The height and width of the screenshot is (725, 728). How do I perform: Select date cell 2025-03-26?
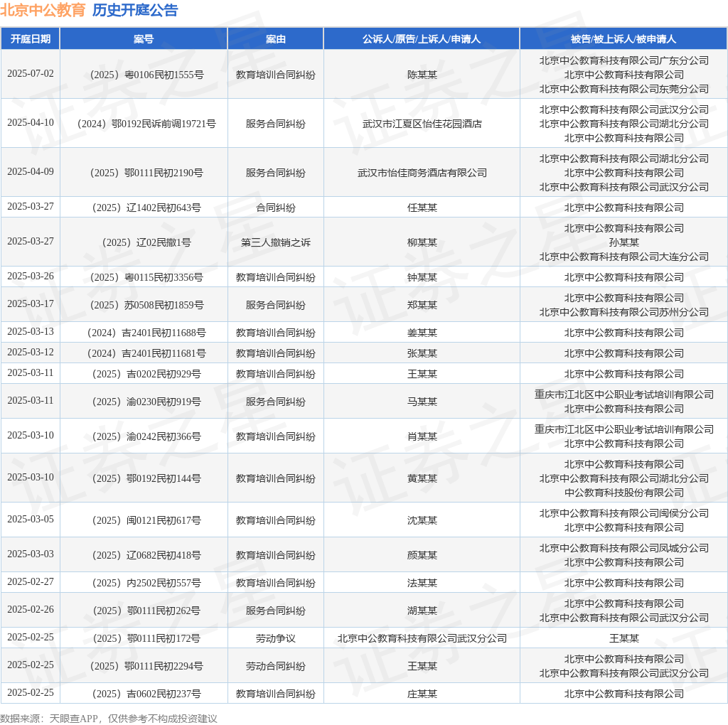tap(30, 276)
